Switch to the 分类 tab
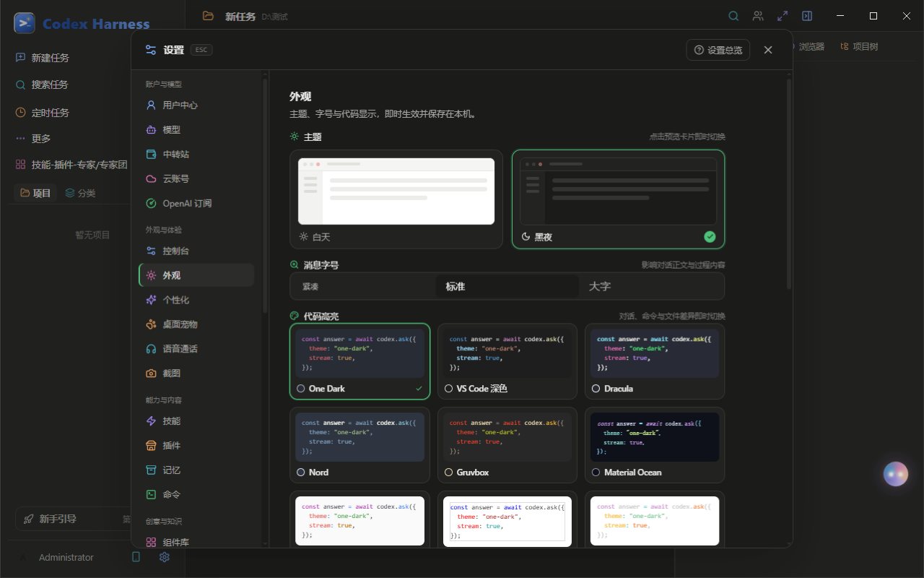Screen dimensions: 924x578 click(x=80, y=193)
